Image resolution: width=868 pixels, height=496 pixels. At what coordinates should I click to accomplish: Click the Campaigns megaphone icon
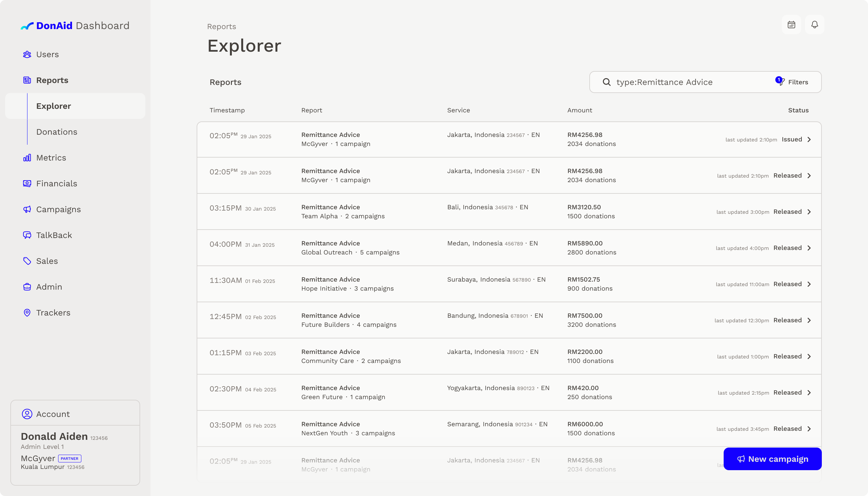click(x=27, y=209)
